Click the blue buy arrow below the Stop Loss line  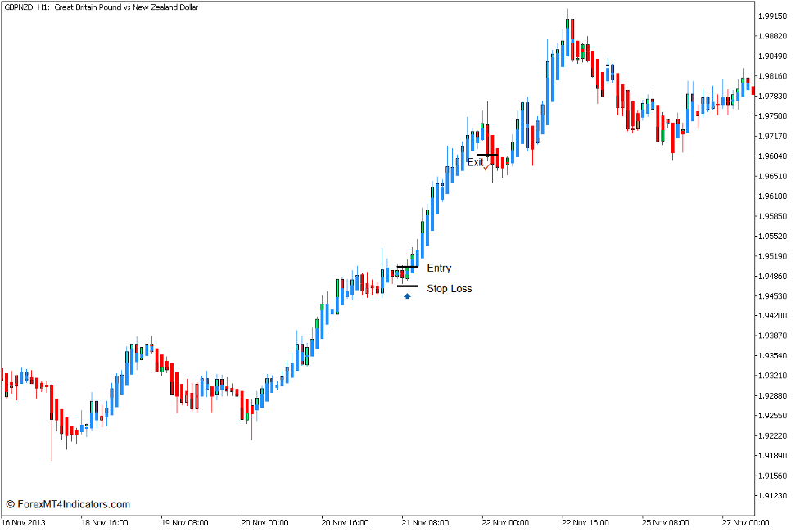407,296
